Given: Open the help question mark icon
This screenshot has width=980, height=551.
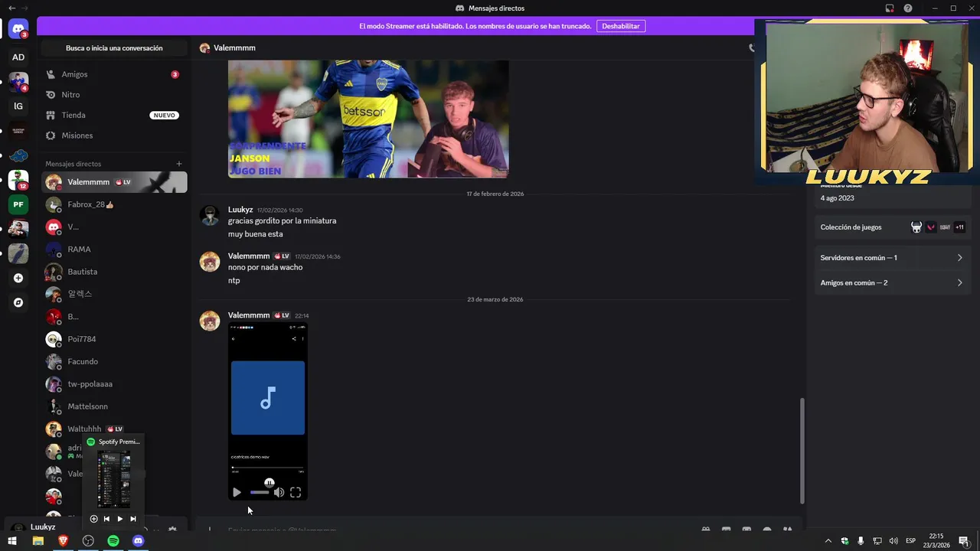Looking at the screenshot, I should pyautogui.click(x=908, y=8).
